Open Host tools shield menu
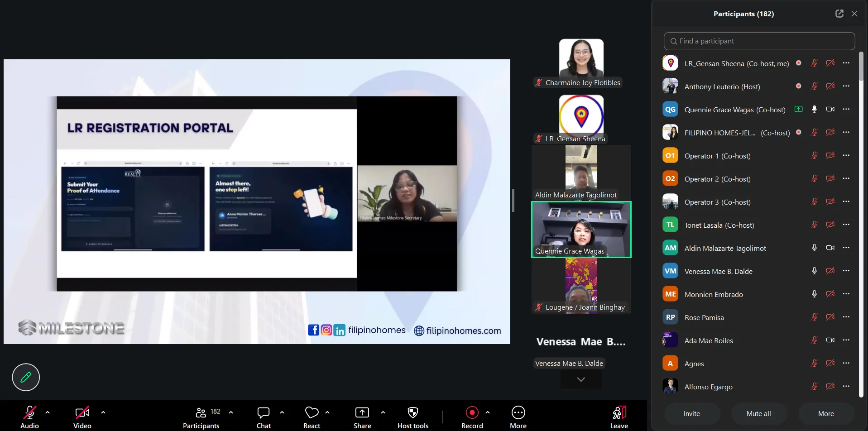Viewport: 868px width, 431px height. click(x=413, y=417)
